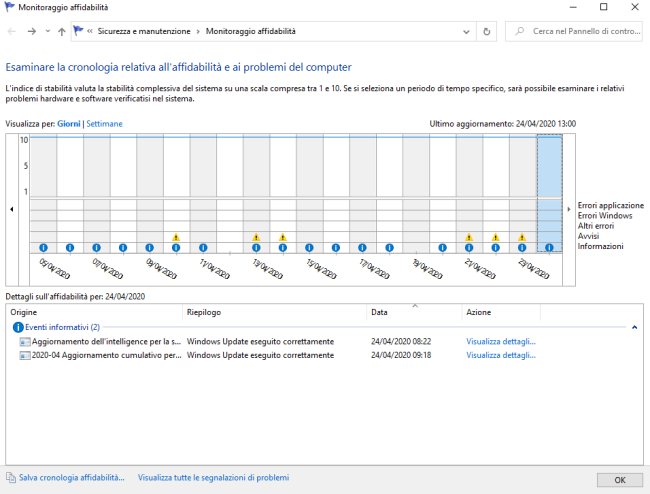Click the information icon in highlighted 24/04/2020 column
650x494 pixels.
pyautogui.click(x=549, y=248)
